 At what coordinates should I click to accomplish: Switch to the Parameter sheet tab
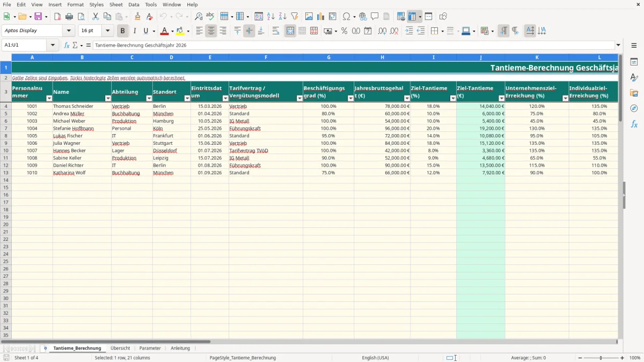150,348
